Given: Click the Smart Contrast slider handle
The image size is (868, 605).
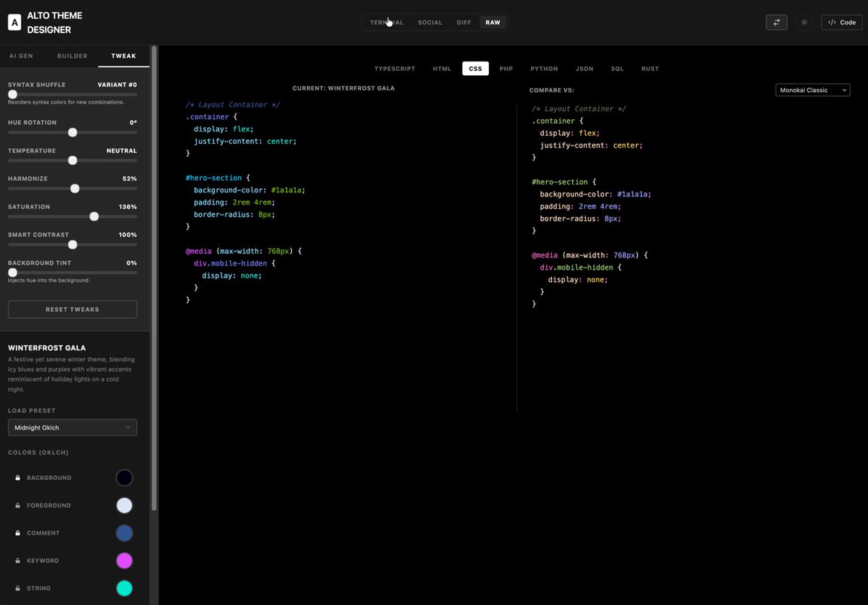Looking at the screenshot, I should click(x=72, y=244).
